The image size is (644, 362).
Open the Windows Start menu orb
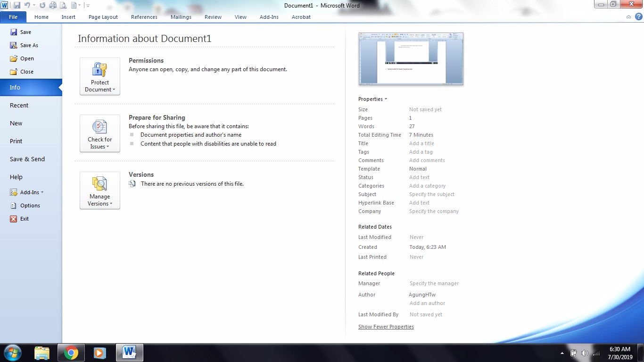tap(12, 353)
